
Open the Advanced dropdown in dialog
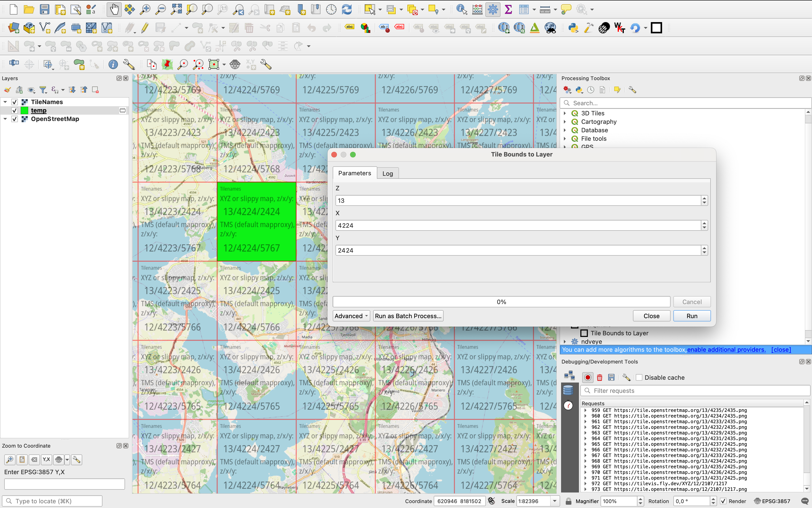point(351,316)
